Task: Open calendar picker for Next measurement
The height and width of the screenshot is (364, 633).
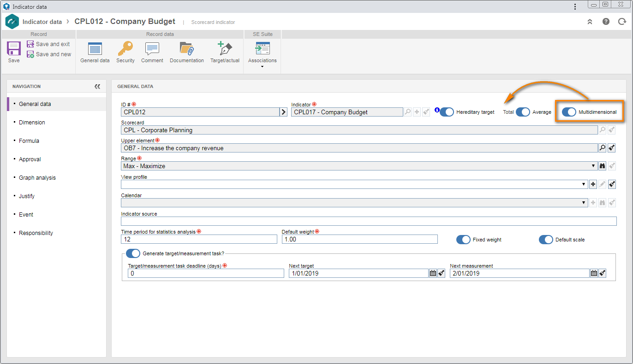Action: coord(594,273)
